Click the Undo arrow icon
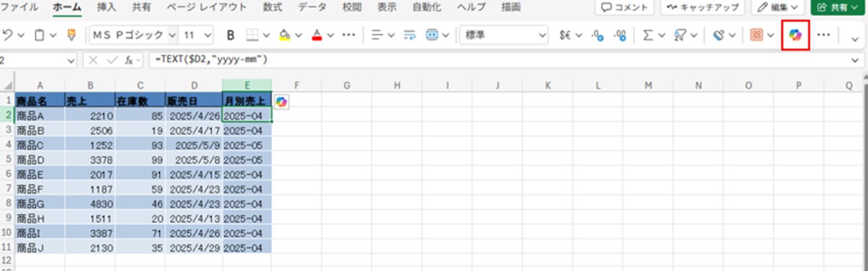The width and height of the screenshot is (868, 271). [x=9, y=35]
